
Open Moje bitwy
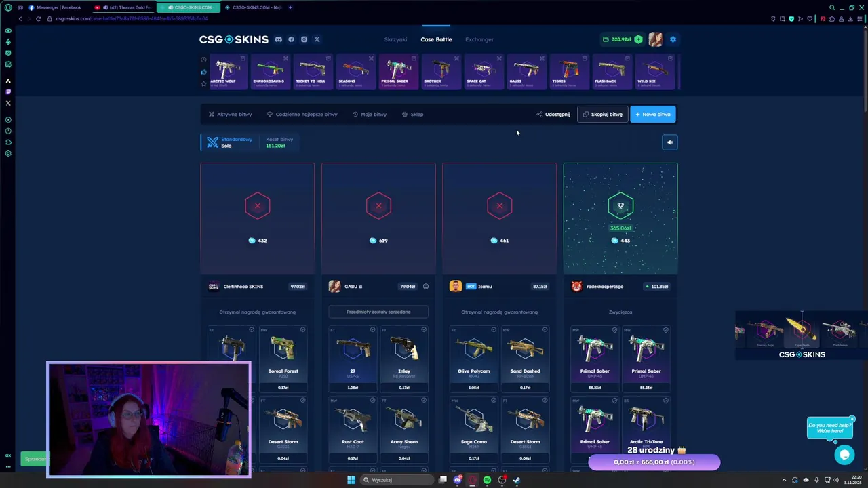370,114
